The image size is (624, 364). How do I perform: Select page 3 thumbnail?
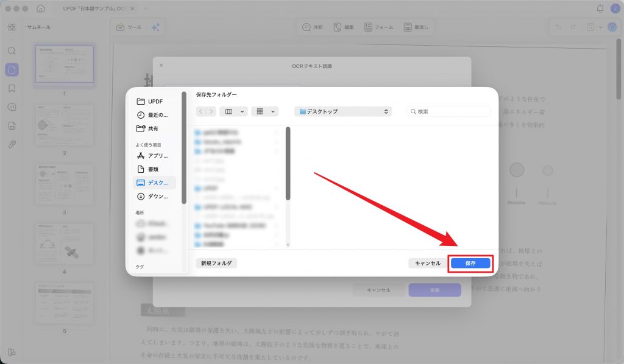(x=65, y=184)
